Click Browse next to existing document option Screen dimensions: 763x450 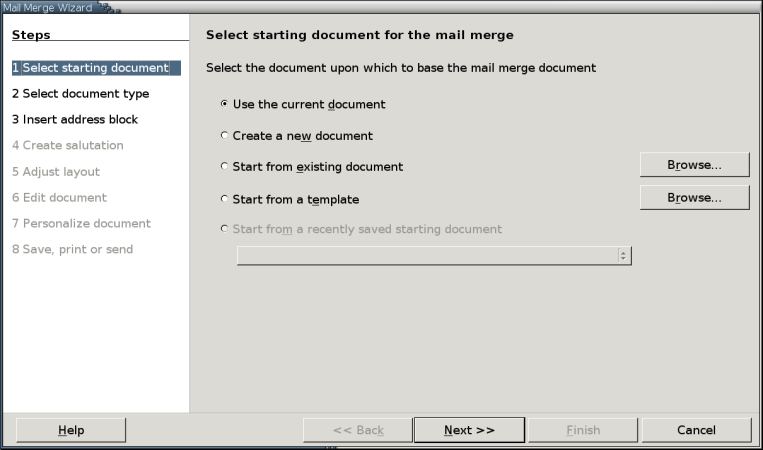click(x=694, y=165)
